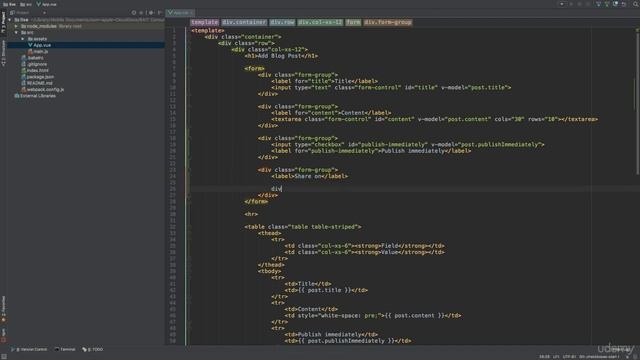Screen dimensions: 640x360
Task: Open the Favorites tool window tab
Action: tap(3, 309)
